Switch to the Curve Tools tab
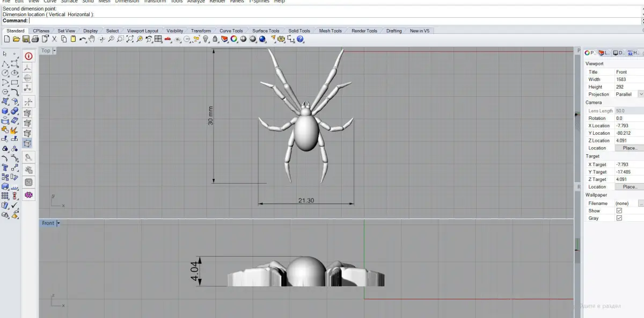The width and height of the screenshot is (644, 318). 231,31
